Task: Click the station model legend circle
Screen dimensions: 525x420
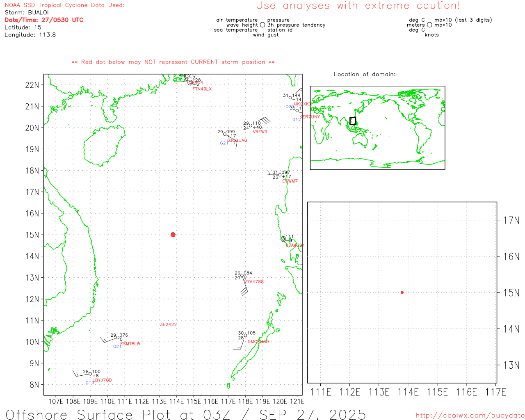Action: (x=262, y=25)
